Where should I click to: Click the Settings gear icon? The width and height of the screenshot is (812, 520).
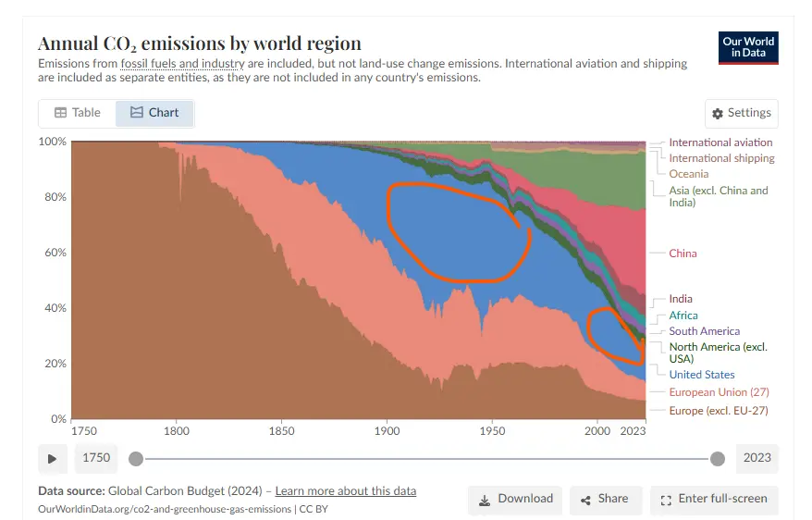click(x=718, y=113)
